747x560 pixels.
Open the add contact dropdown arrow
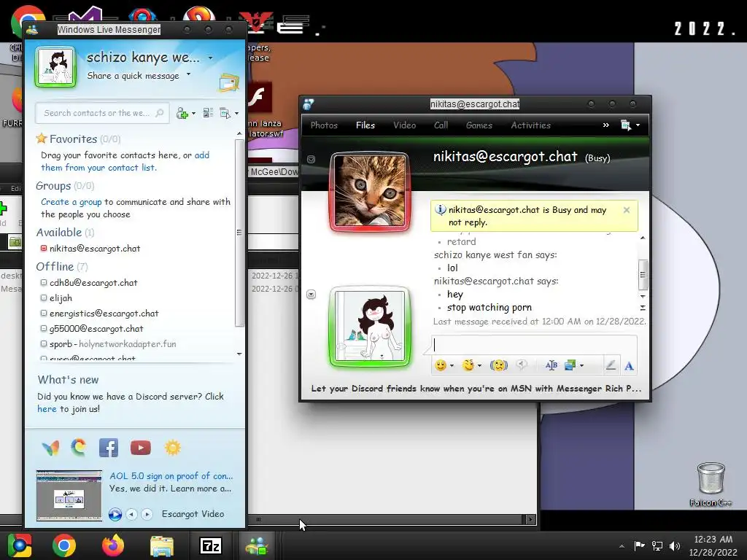coord(193,113)
